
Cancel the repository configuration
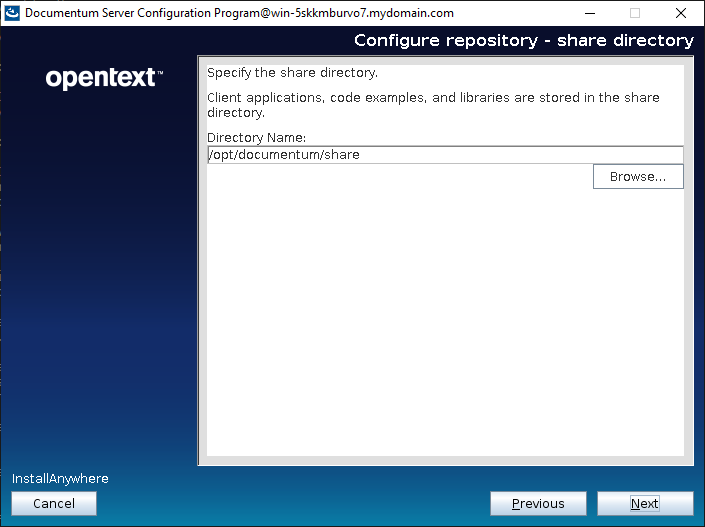point(54,504)
